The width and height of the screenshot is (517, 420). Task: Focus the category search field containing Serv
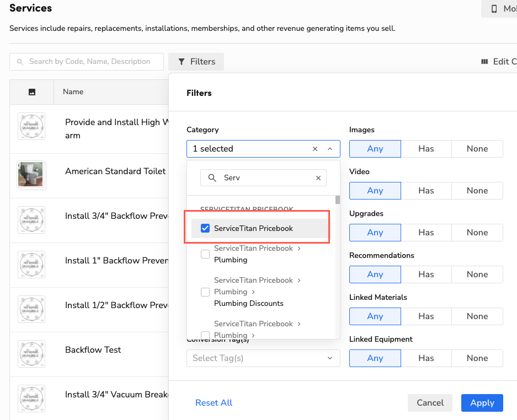pyautogui.click(x=263, y=178)
